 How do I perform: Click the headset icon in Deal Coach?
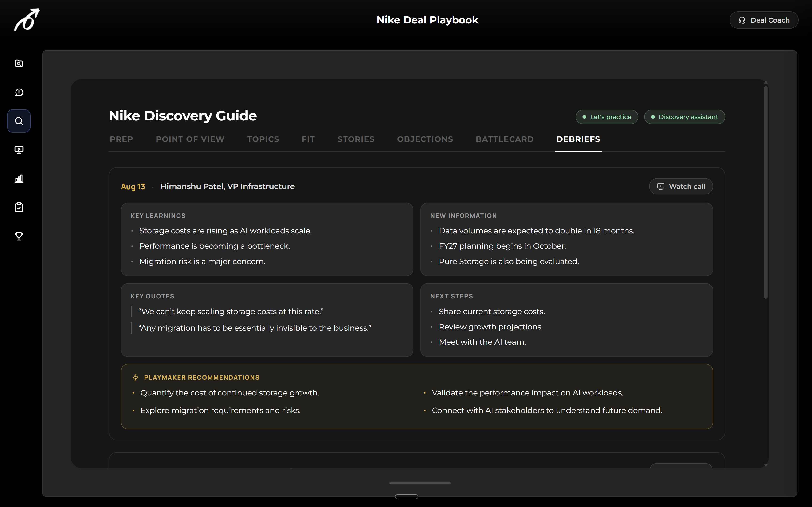tap(742, 20)
